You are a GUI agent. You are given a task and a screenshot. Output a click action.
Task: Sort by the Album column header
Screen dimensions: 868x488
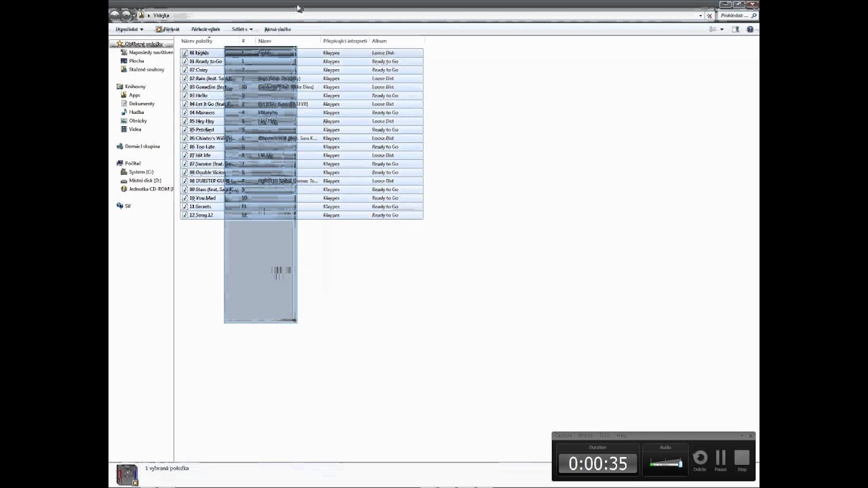(x=379, y=41)
